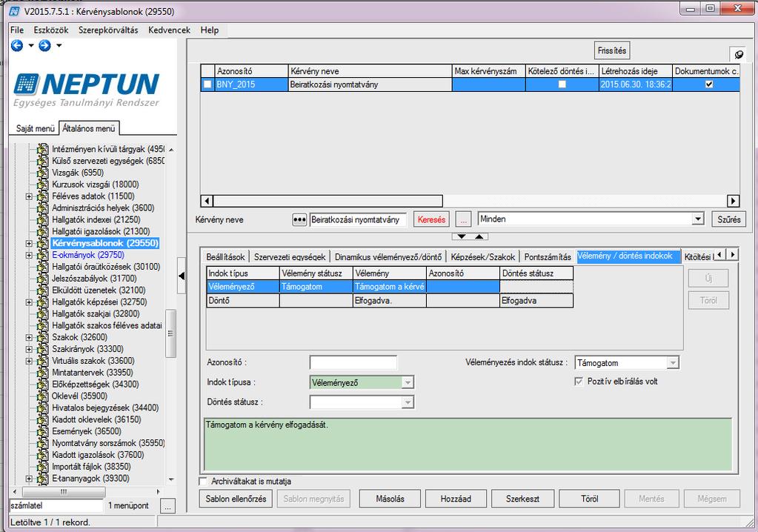Open the Szerepkörváltás menu
This screenshot has width=758, height=532.
pyautogui.click(x=108, y=30)
